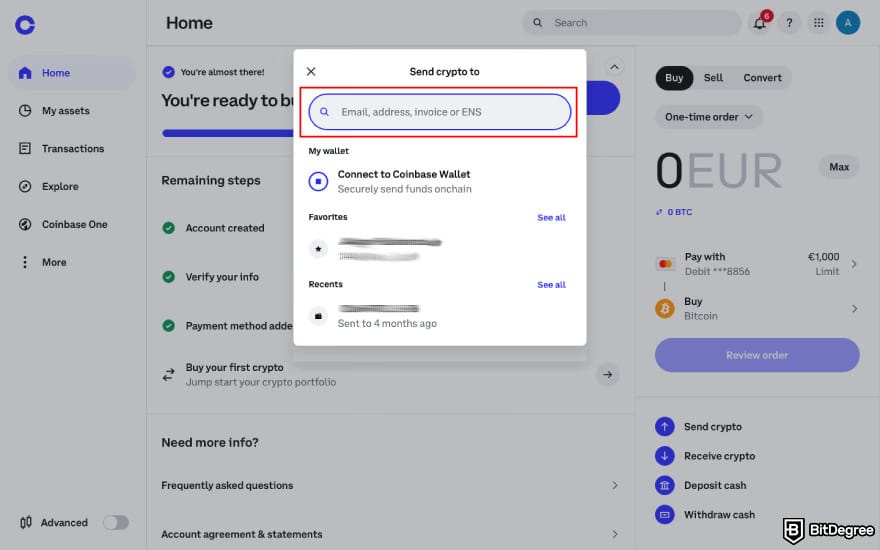Click the Send crypto label
The width and height of the screenshot is (880, 550).
coord(713,427)
